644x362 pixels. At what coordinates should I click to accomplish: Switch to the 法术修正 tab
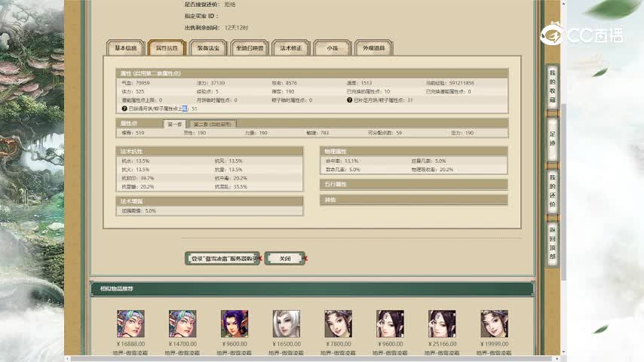[291, 48]
